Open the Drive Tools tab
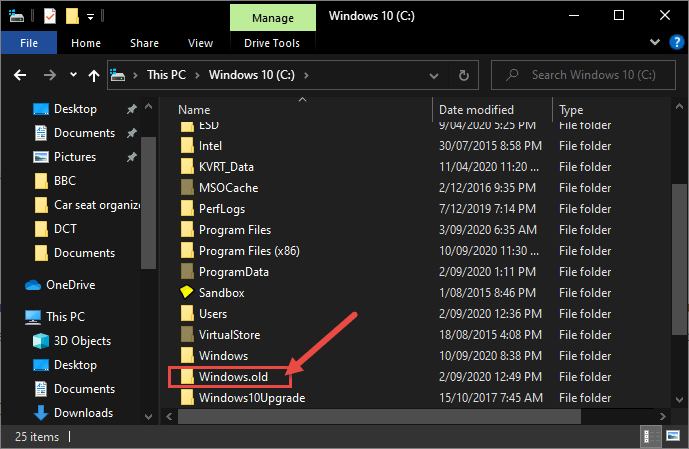 click(x=272, y=43)
